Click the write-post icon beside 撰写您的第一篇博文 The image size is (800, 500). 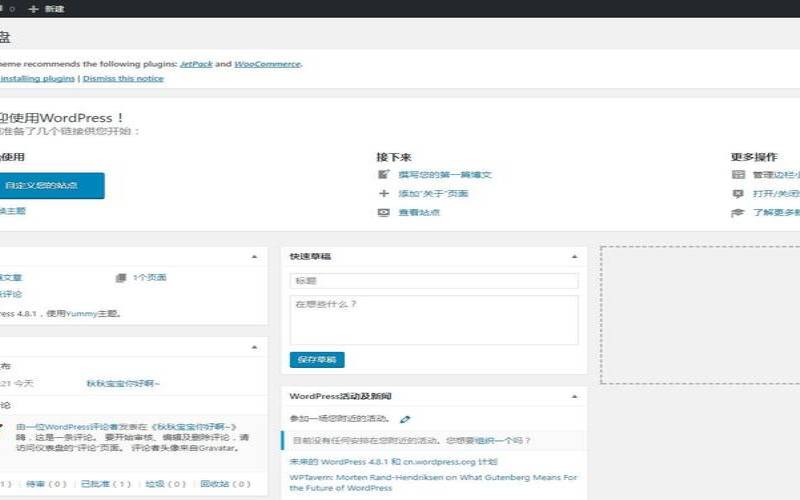pos(384,174)
